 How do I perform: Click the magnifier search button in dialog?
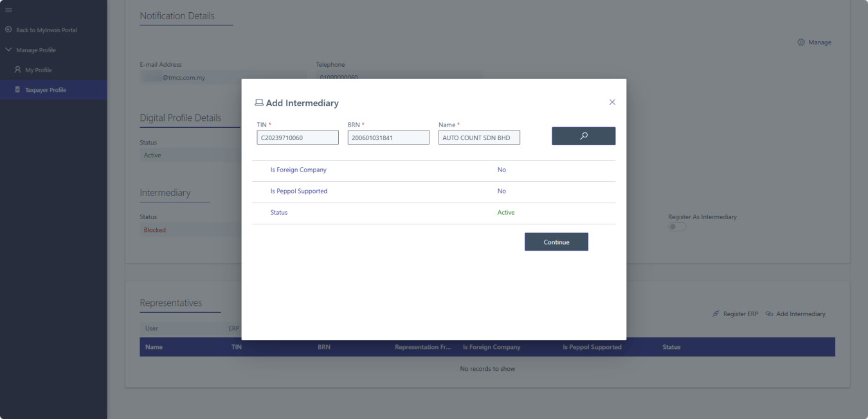583,136
